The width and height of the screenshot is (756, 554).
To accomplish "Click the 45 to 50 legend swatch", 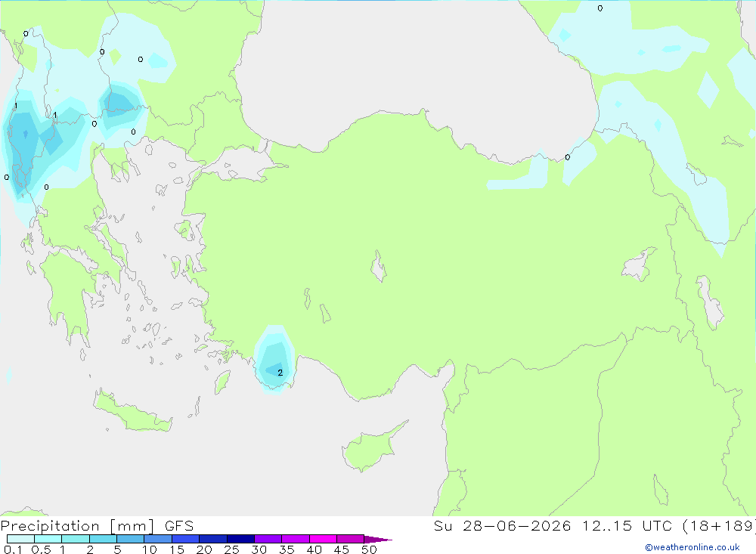I will (x=351, y=539).
